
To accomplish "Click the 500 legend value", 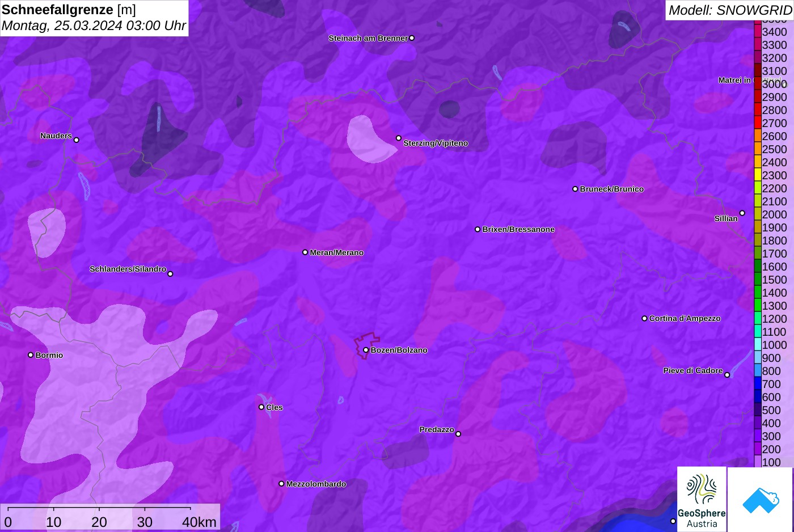I will (771, 410).
